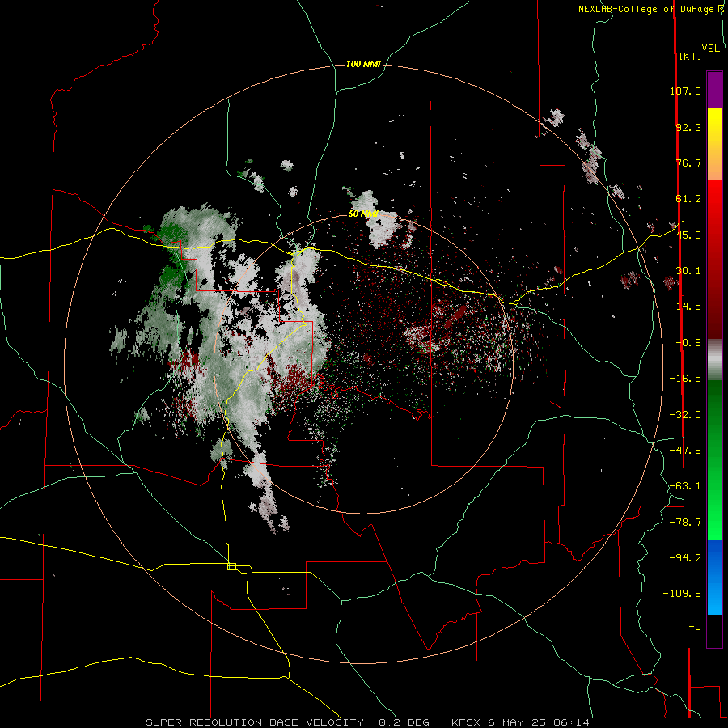728x728 pixels.
Task: Click the TH label on the scale
Action: coord(695,630)
